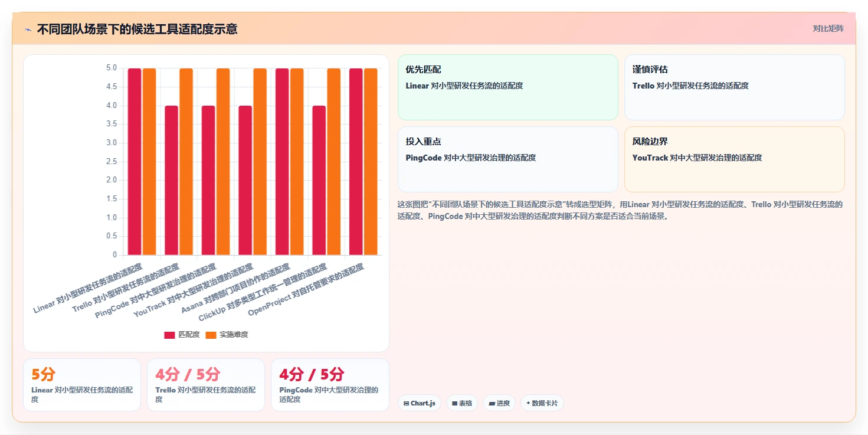The image size is (868, 435).
Task: Click the x-axis label starting with Linear
Action: [x=88, y=288]
